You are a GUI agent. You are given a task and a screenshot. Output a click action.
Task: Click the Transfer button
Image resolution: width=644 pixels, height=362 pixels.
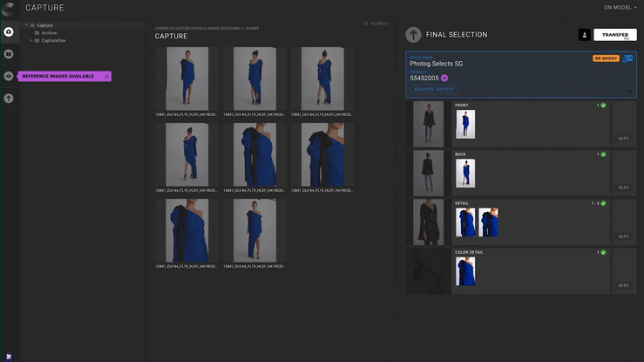[615, 35]
